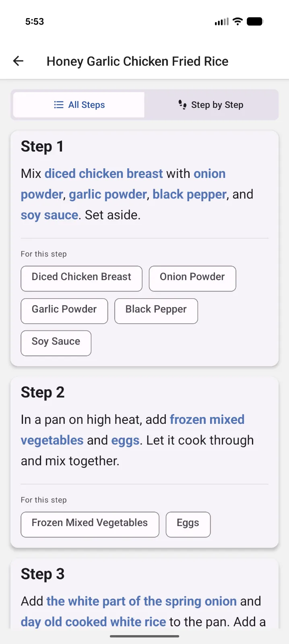Select the Soy Sauce chip in Step 1
The height and width of the screenshot is (644, 289).
tap(56, 343)
